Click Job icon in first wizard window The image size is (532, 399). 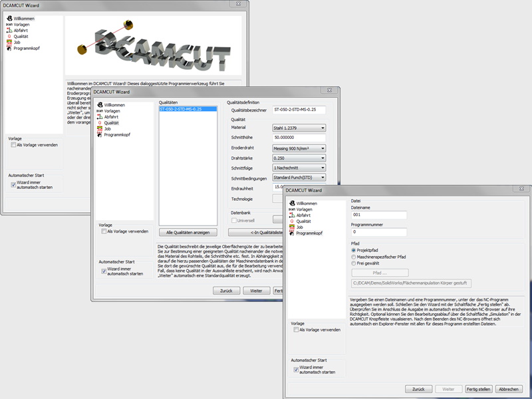click(x=9, y=42)
